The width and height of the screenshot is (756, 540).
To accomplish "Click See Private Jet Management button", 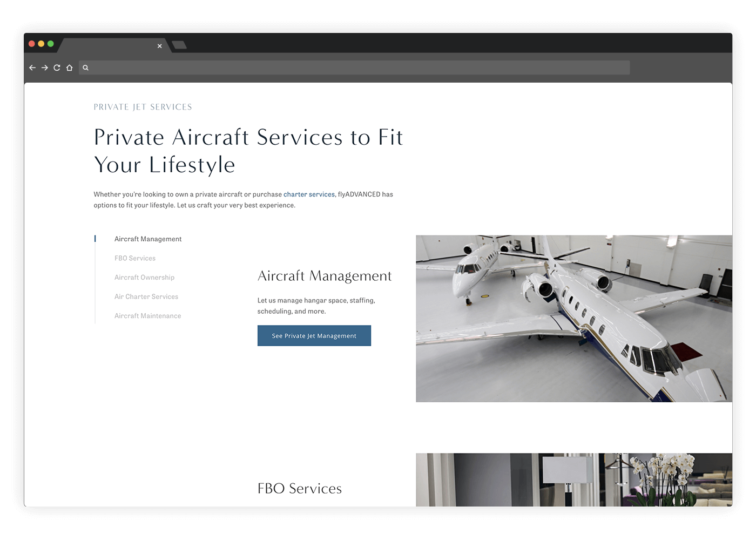I will 314,335.
